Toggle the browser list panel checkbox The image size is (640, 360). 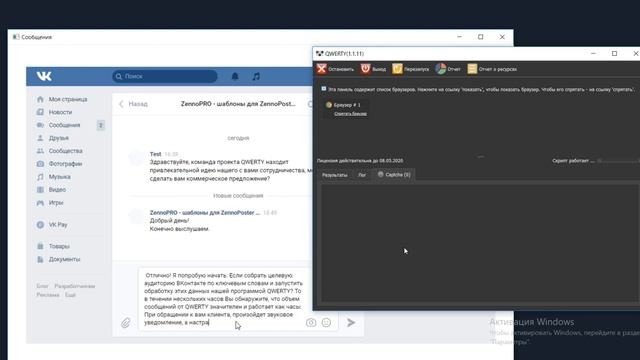[324, 89]
